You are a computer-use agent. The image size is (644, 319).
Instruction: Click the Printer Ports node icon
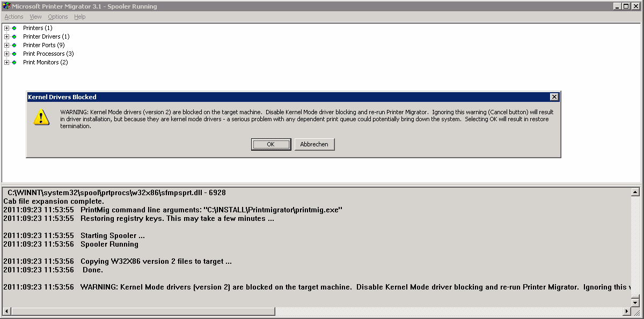14,45
